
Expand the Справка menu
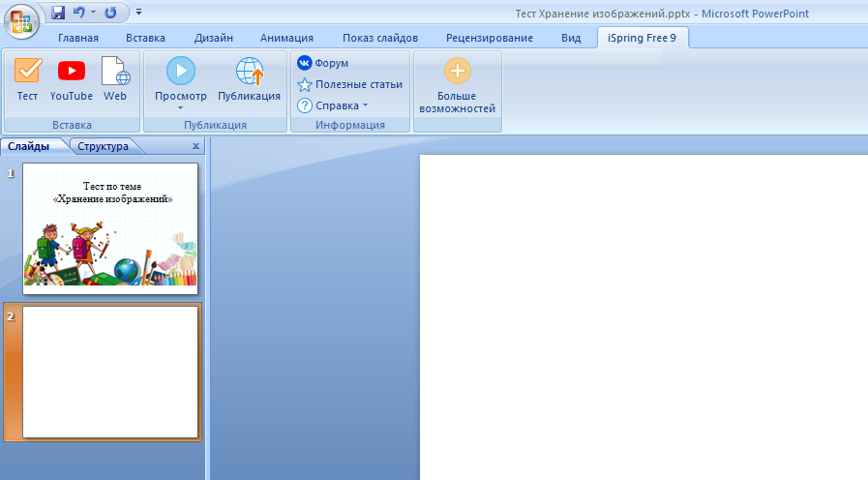tap(333, 105)
